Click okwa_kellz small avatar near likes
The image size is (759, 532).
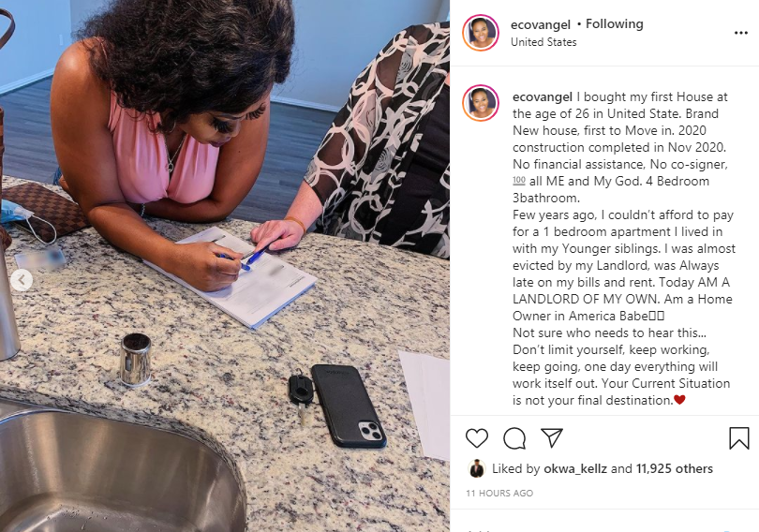477,468
